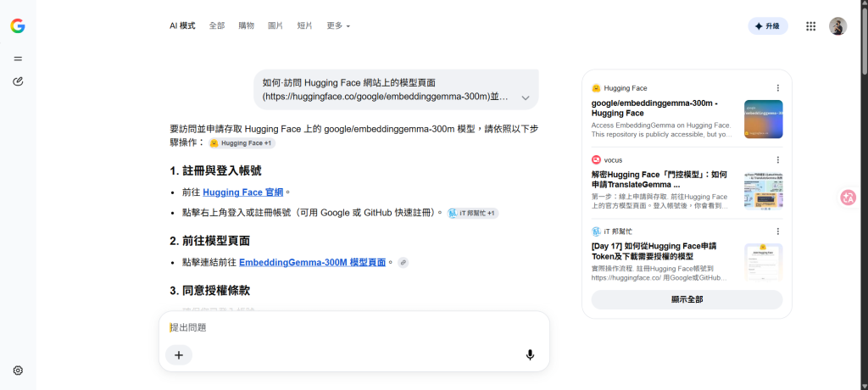This screenshot has height=390, width=868.
Task: Open the account profile avatar
Action: pyautogui.click(x=837, y=26)
